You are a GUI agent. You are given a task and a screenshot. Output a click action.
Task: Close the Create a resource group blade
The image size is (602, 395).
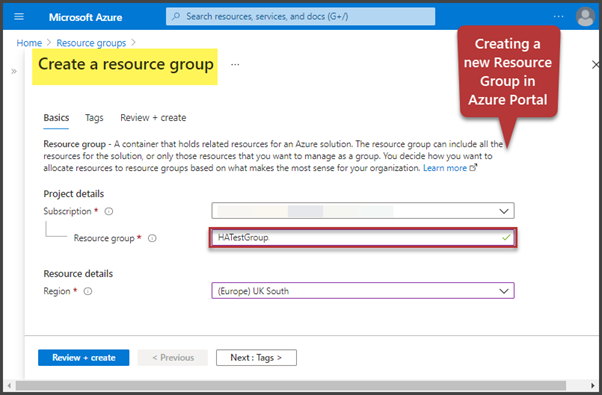tap(595, 64)
